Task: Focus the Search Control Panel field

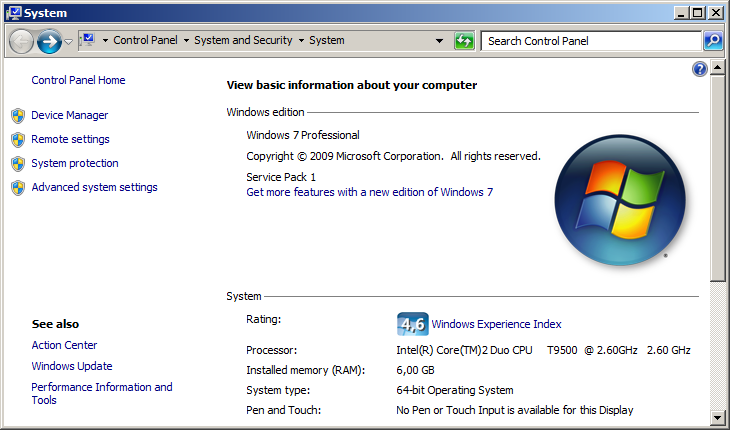Action: (591, 41)
